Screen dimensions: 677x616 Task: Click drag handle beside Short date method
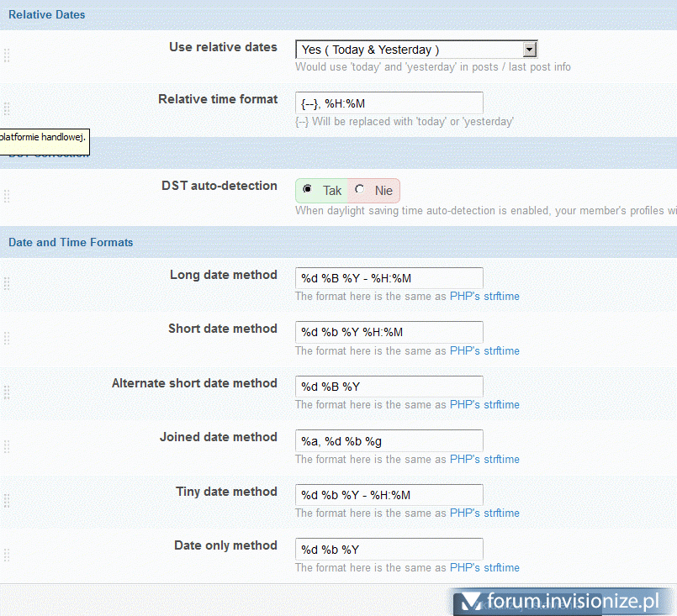point(7,338)
